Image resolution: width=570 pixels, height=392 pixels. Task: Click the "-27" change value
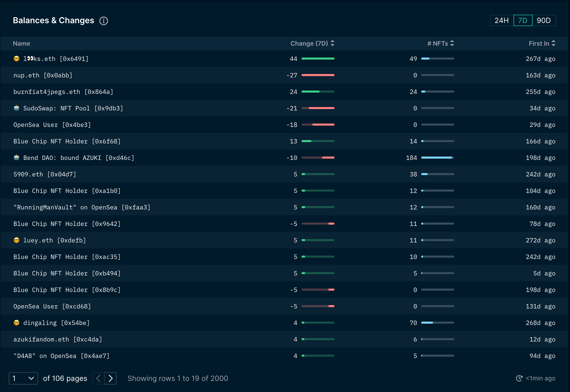point(292,75)
